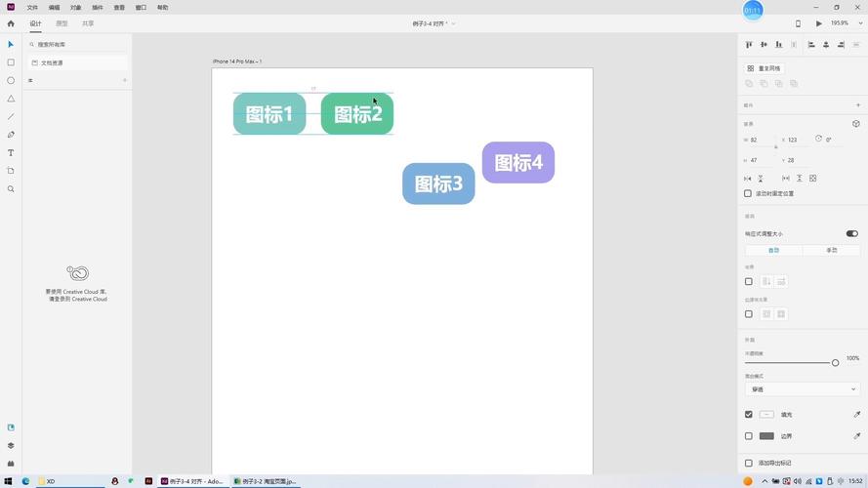Screen dimensions: 868x488
Task: Open the mobile device preview icon
Action: tap(798, 23)
